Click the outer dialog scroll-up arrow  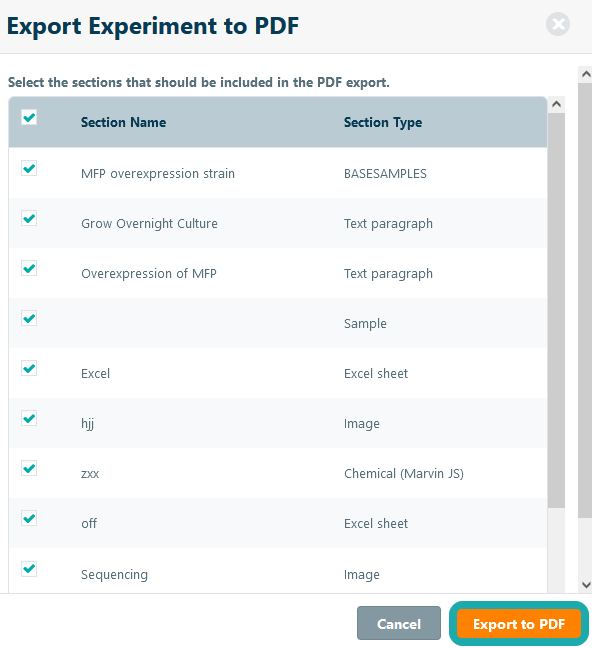[585, 74]
